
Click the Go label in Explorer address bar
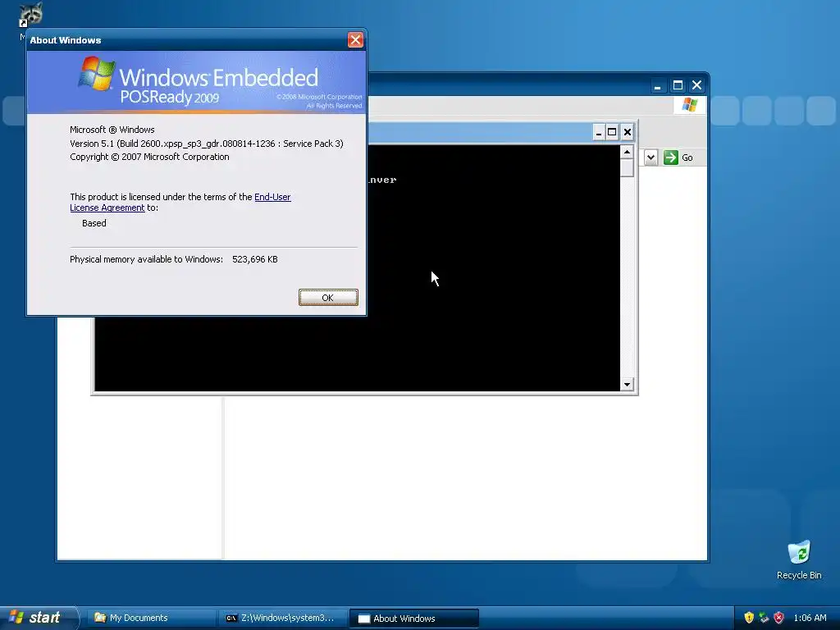687,157
